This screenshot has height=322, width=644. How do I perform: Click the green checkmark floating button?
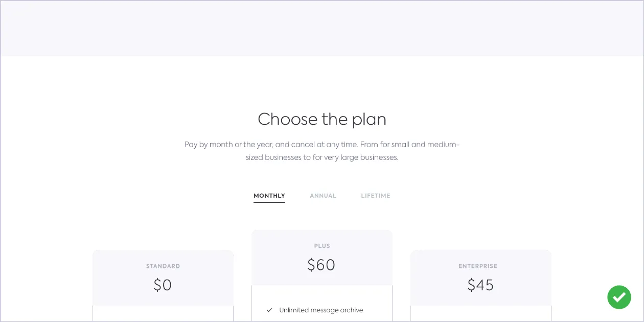click(619, 297)
